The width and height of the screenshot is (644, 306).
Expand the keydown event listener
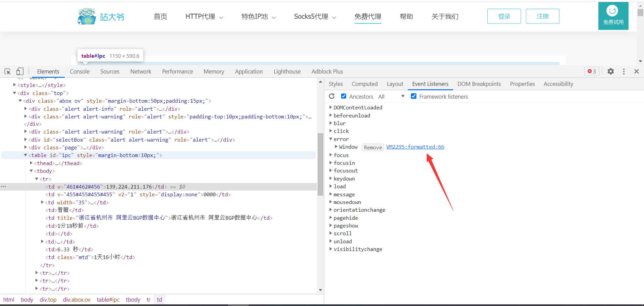(331, 178)
